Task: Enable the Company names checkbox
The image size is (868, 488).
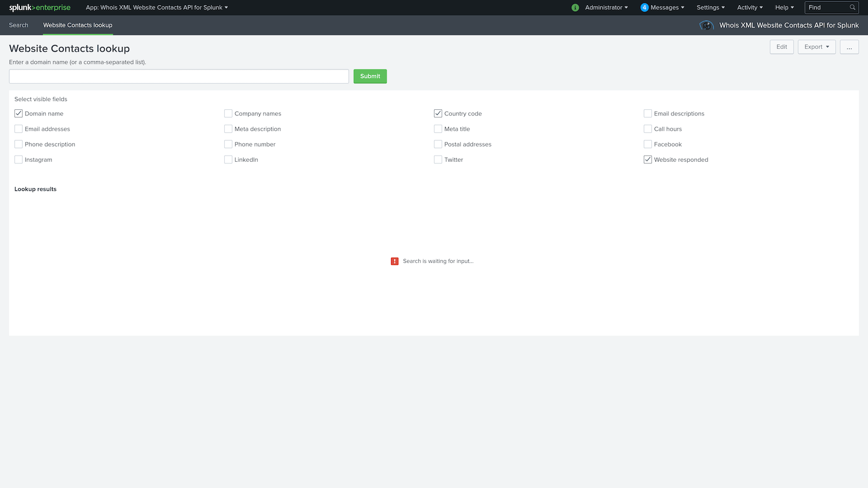Action: (228, 113)
